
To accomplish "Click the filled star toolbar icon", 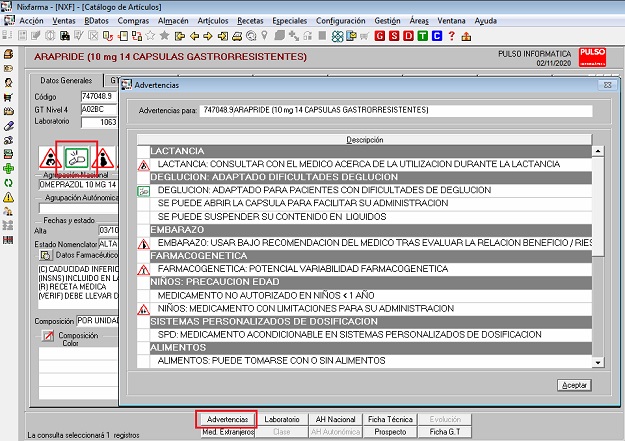I will (x=164, y=36).
